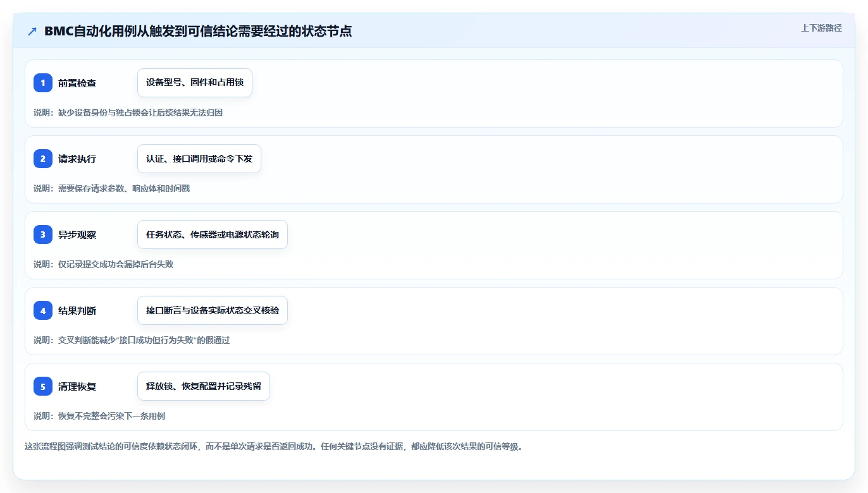This screenshot has width=868, height=493.
Task: Click the summary paragraph starting 这张流程图强调
Action: [274, 446]
